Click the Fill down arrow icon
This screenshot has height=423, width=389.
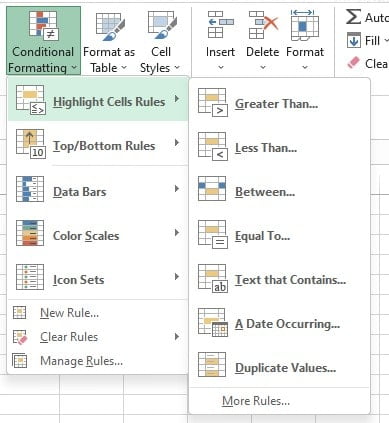(x=354, y=40)
